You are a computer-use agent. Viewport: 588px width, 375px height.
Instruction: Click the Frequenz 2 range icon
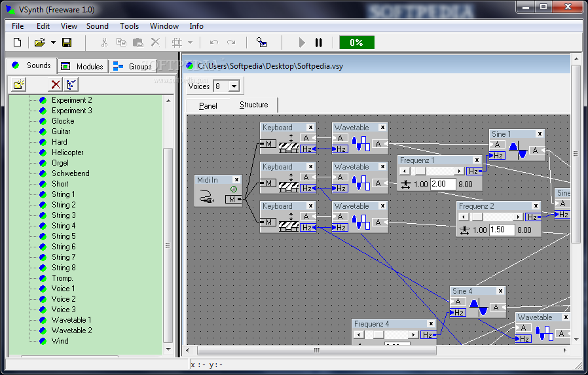[464, 230]
